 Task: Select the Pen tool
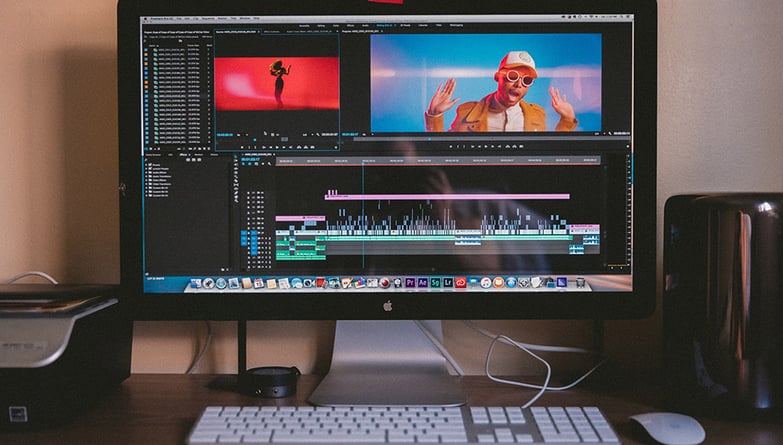[236, 192]
